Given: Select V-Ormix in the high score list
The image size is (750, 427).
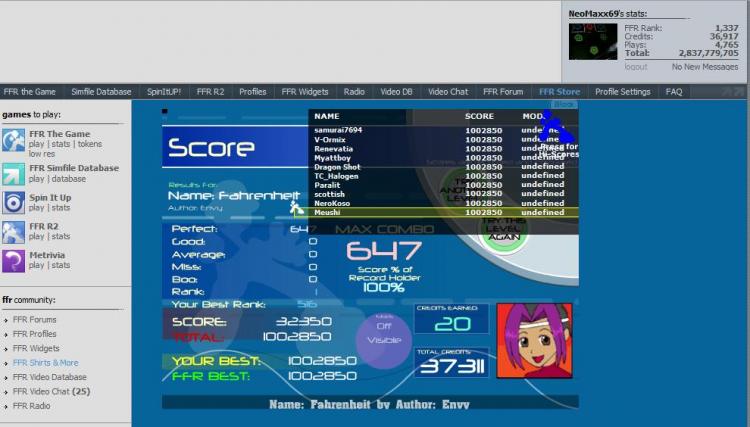Looking at the screenshot, I should pos(330,140).
